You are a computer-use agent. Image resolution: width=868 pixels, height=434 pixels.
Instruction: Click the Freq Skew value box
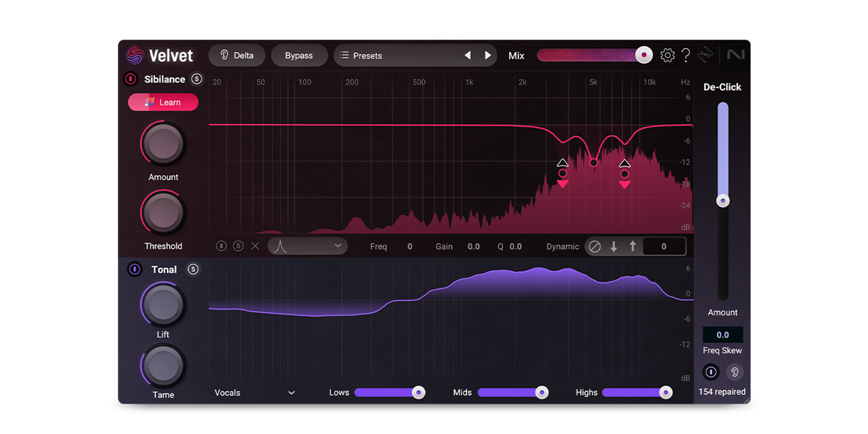click(x=723, y=335)
